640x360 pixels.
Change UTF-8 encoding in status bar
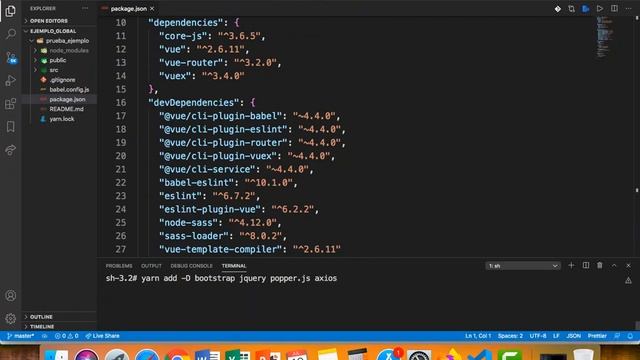[538, 336]
